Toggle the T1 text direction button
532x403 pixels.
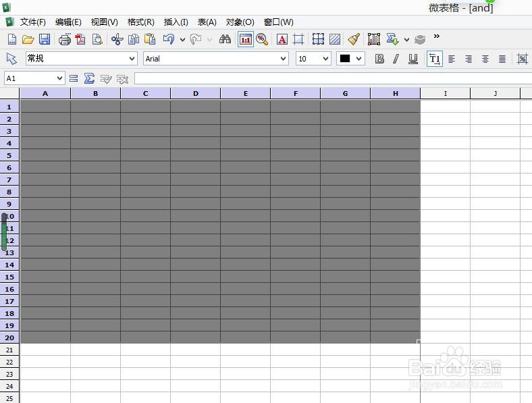435,59
